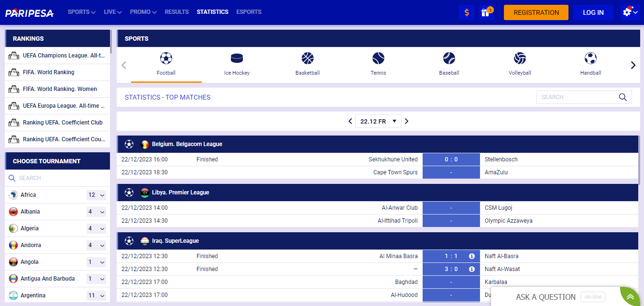Open the 22.12 FR date dropdown
Screen dimensions: 644x306
pos(378,121)
